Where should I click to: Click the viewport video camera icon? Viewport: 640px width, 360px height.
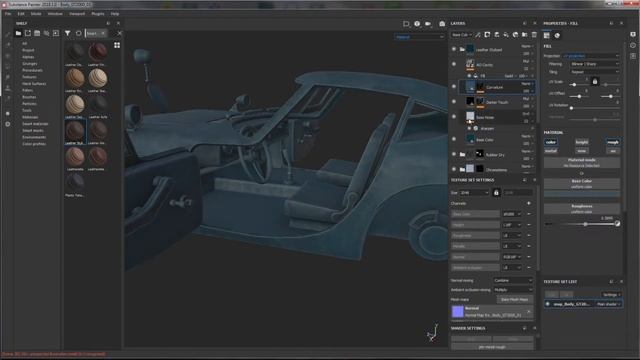click(x=428, y=24)
